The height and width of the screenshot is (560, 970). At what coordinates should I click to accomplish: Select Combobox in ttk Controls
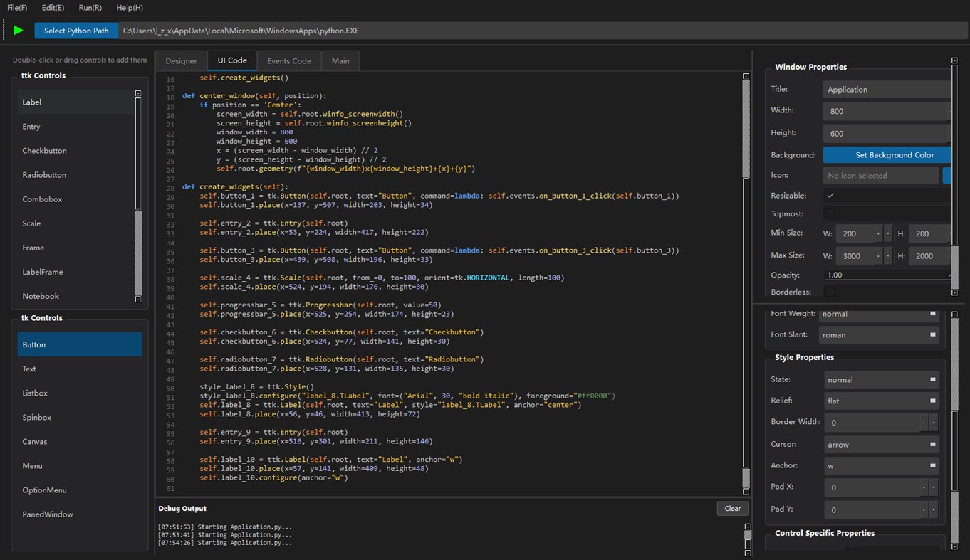click(x=75, y=199)
